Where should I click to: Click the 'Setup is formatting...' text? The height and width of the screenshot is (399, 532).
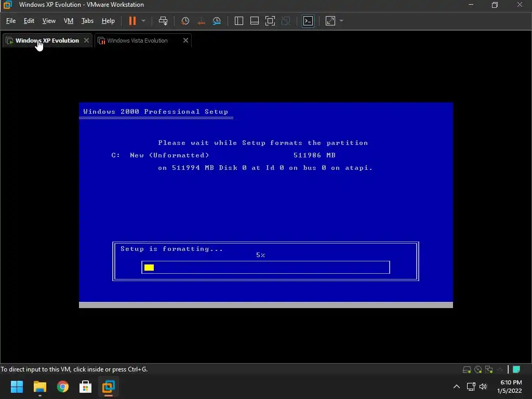tap(171, 249)
